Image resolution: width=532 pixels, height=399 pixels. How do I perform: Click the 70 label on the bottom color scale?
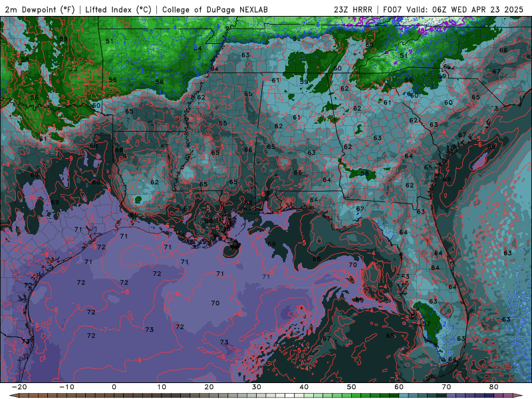446,387
